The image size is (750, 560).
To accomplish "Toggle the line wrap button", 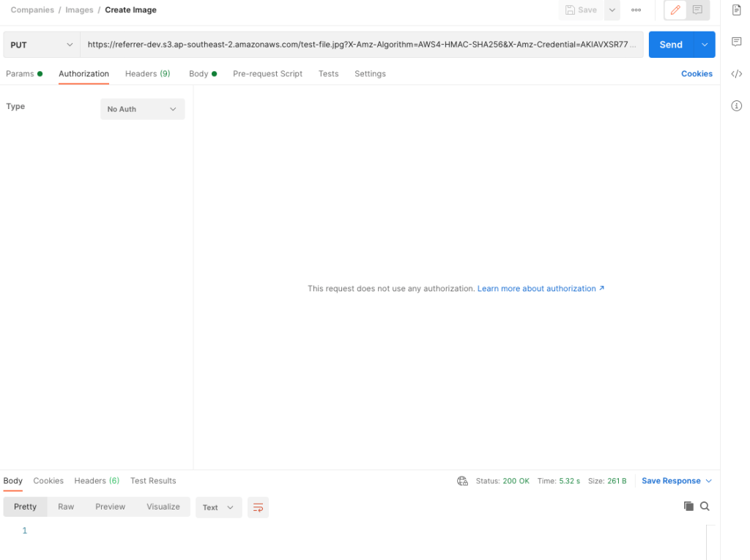I will (258, 507).
